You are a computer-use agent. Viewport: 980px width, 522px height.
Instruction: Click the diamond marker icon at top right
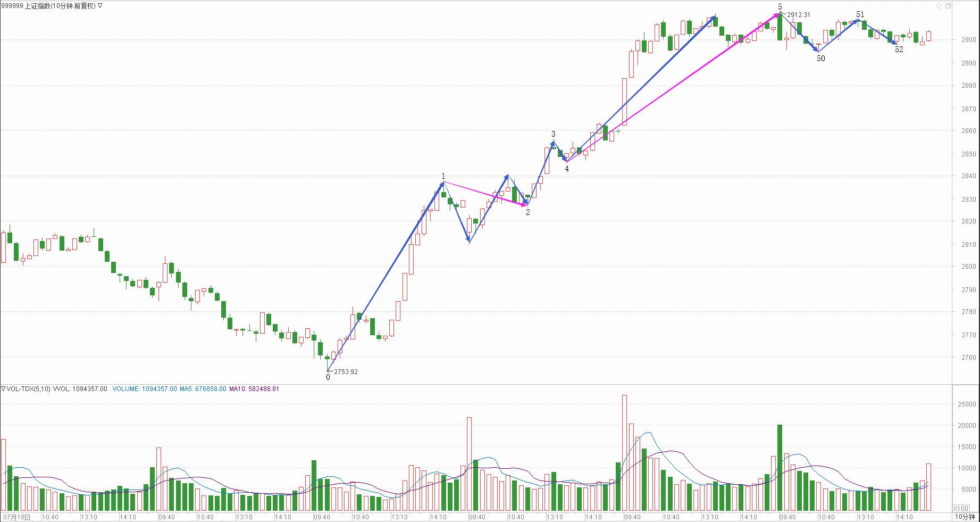pyautogui.click(x=939, y=6)
